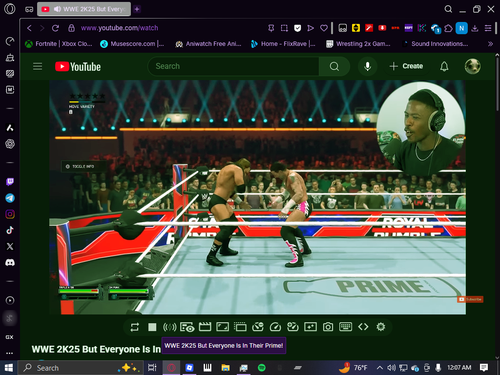500x375 pixels.
Task: Open the GX Corner sidebar button
Action: (x=9, y=337)
